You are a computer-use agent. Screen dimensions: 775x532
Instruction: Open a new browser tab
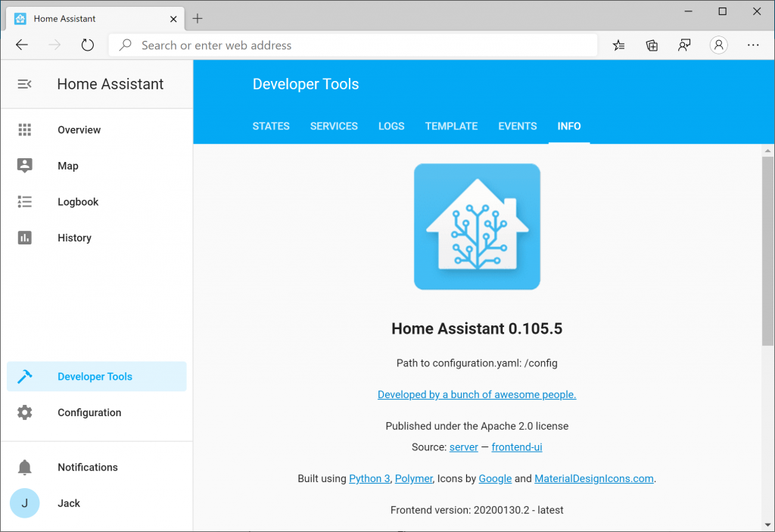pos(198,19)
